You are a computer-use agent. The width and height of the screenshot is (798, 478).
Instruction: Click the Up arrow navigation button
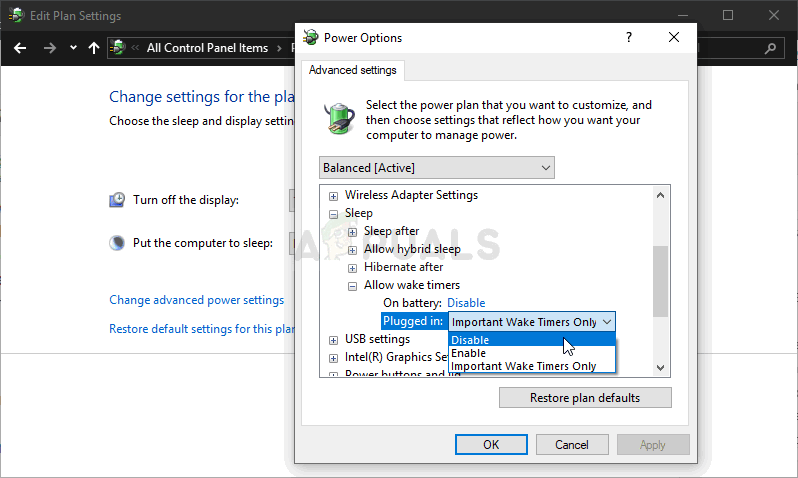(x=94, y=48)
